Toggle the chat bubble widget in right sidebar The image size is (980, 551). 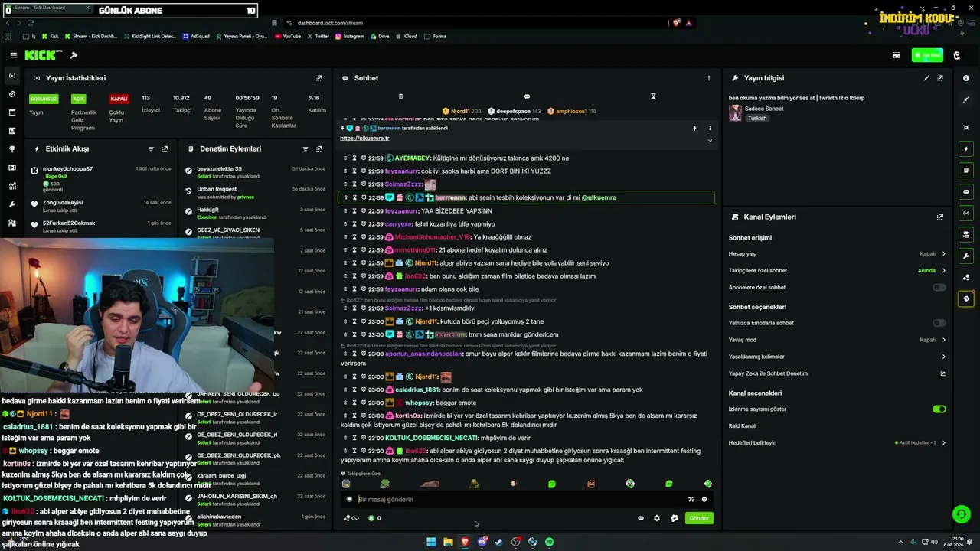966,192
